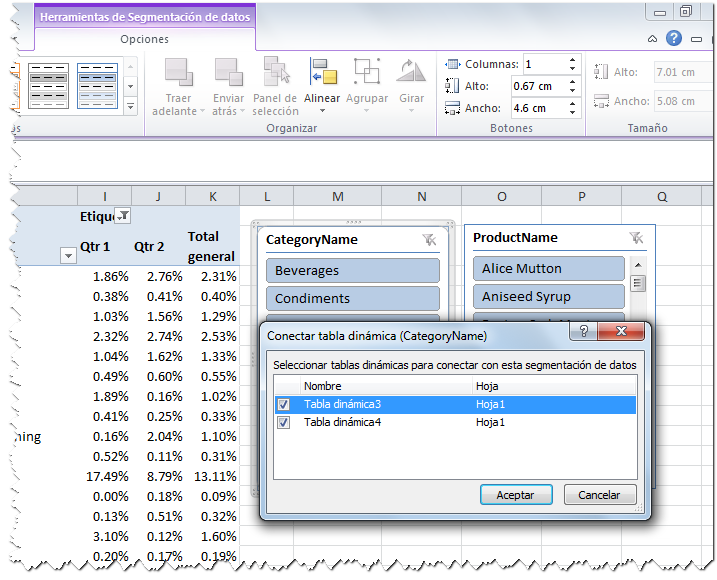
Task: Minimize the workbook window
Action: point(696,39)
